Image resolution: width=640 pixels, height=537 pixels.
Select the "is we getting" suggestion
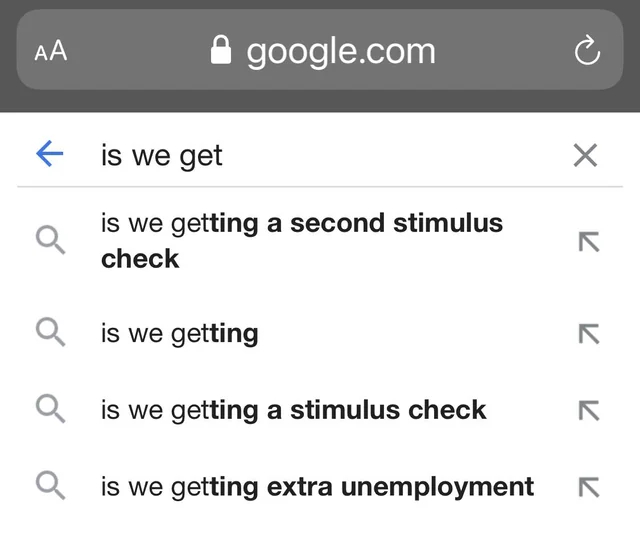pos(180,332)
